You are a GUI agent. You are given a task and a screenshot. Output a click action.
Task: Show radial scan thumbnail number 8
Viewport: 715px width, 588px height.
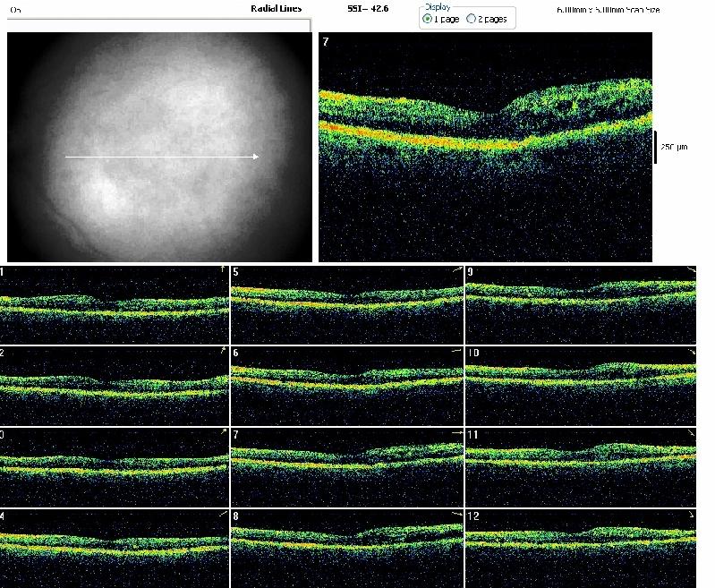pos(347,548)
